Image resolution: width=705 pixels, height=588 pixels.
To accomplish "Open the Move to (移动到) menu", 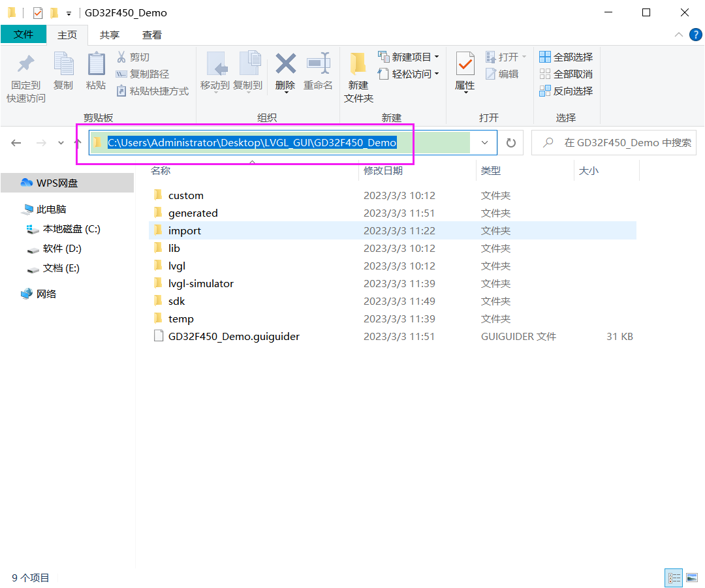I will 215,72.
